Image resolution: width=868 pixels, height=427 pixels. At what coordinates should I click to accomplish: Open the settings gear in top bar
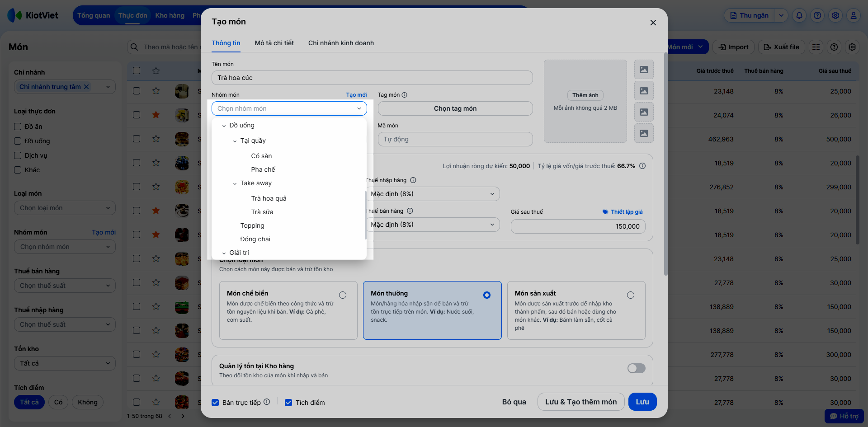(x=835, y=15)
